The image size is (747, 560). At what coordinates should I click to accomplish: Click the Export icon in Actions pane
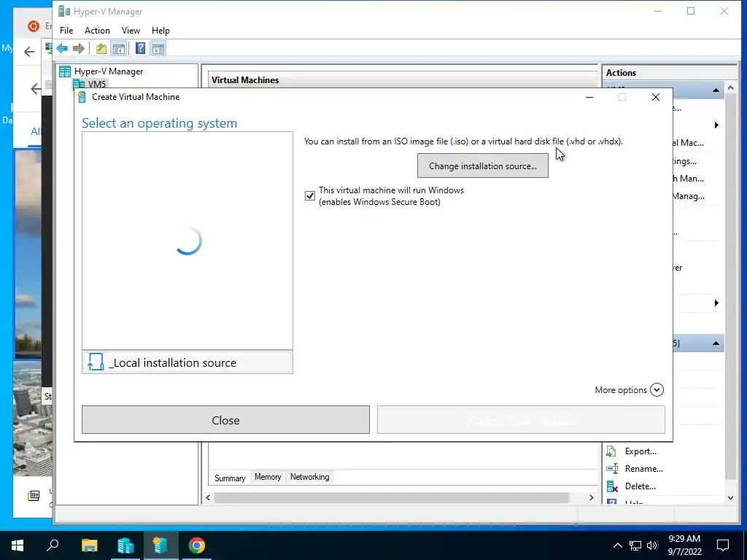(x=612, y=451)
